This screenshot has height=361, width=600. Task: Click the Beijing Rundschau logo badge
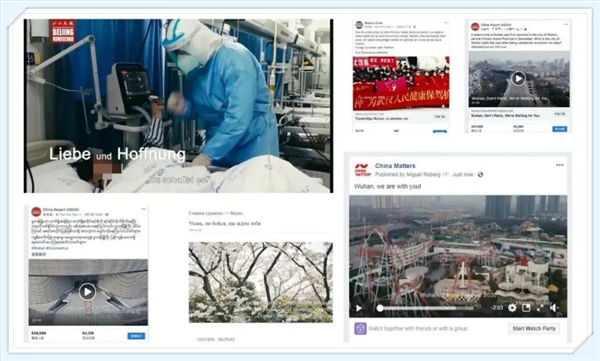pyautogui.click(x=63, y=31)
